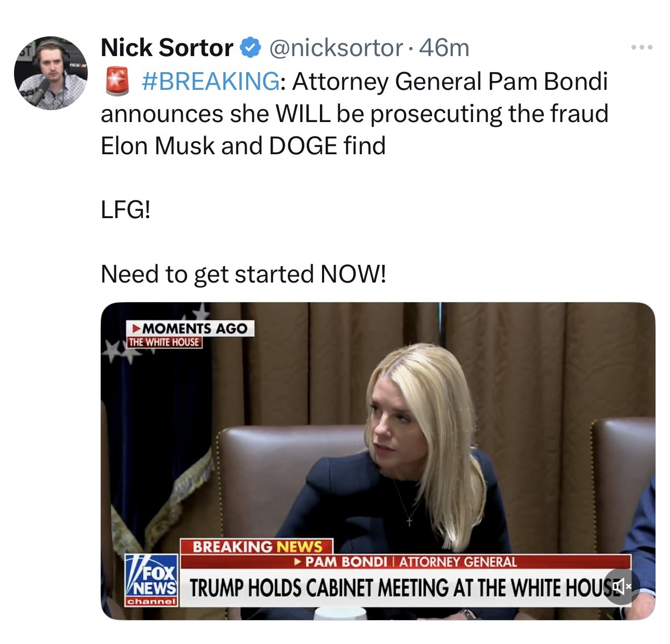Click the blue verified checkmark badge
The height and width of the screenshot is (644, 670).
tap(250, 48)
